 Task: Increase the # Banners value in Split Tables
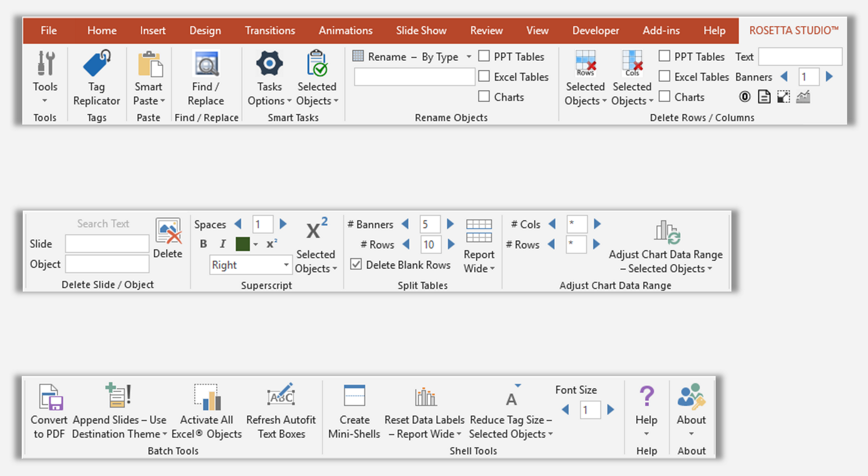pos(450,224)
